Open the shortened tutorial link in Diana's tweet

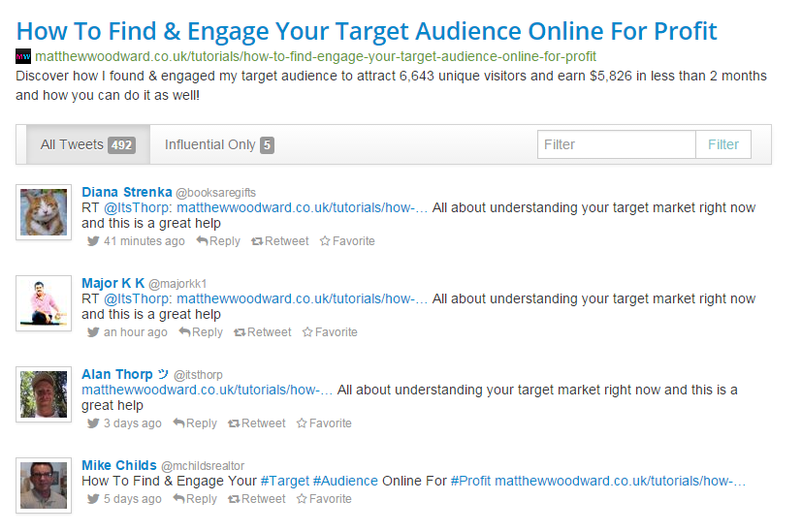(303, 208)
